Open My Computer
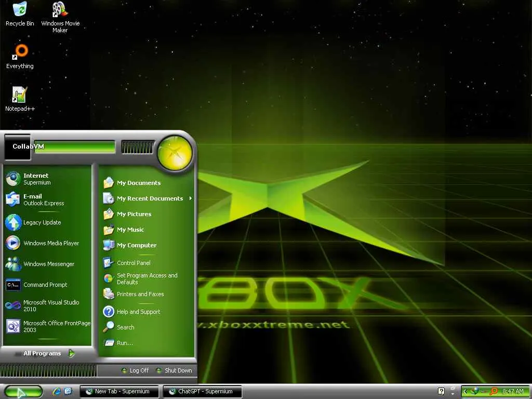 pyautogui.click(x=147, y=245)
